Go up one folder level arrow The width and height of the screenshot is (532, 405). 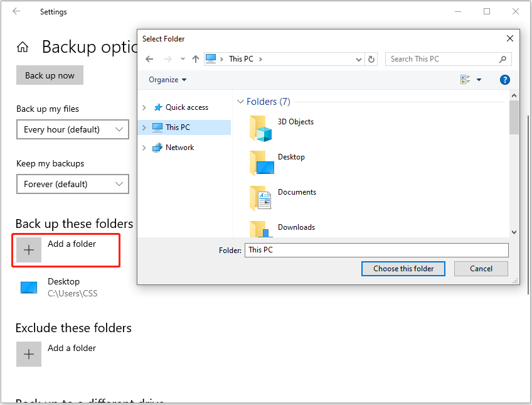pos(196,59)
